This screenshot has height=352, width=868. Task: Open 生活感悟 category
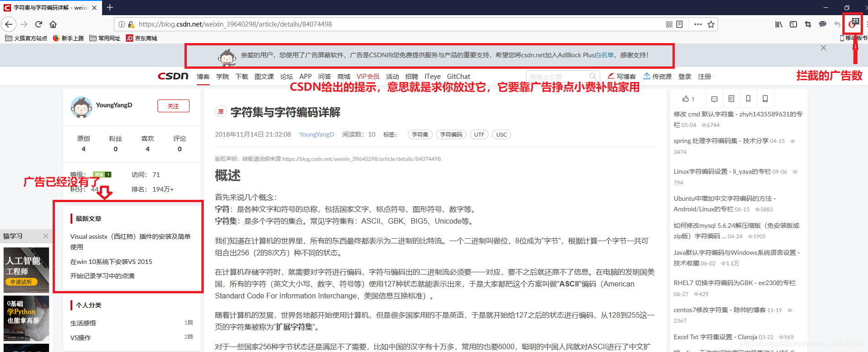pos(83,323)
